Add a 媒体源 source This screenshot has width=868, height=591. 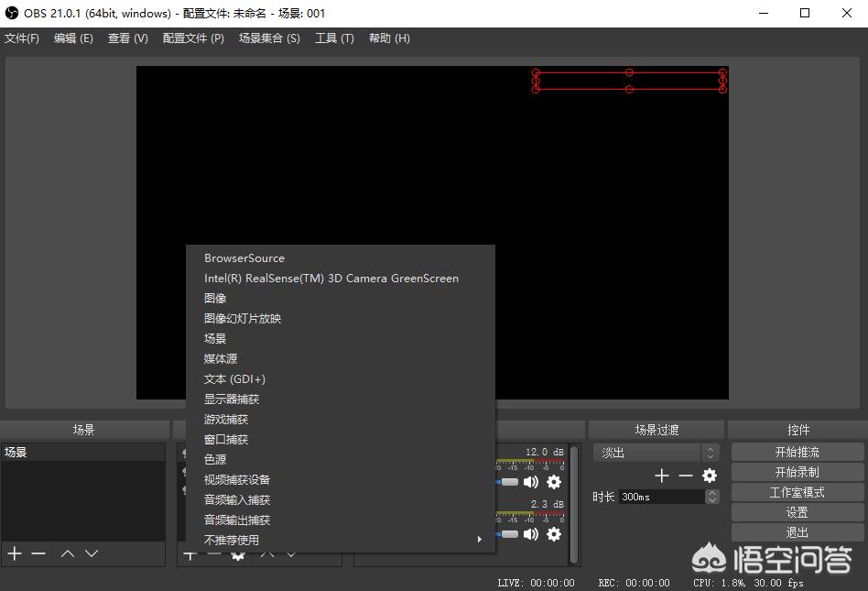[341, 358]
